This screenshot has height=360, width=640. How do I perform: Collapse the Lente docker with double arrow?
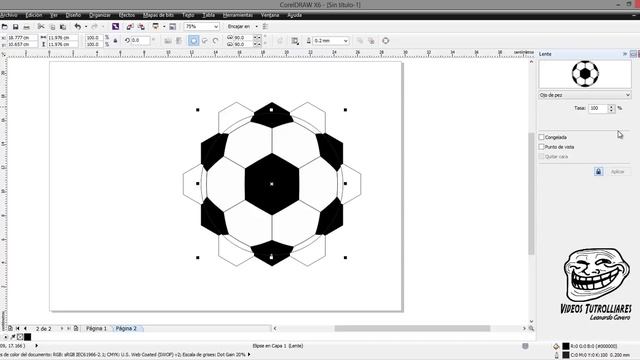[x=624, y=54]
